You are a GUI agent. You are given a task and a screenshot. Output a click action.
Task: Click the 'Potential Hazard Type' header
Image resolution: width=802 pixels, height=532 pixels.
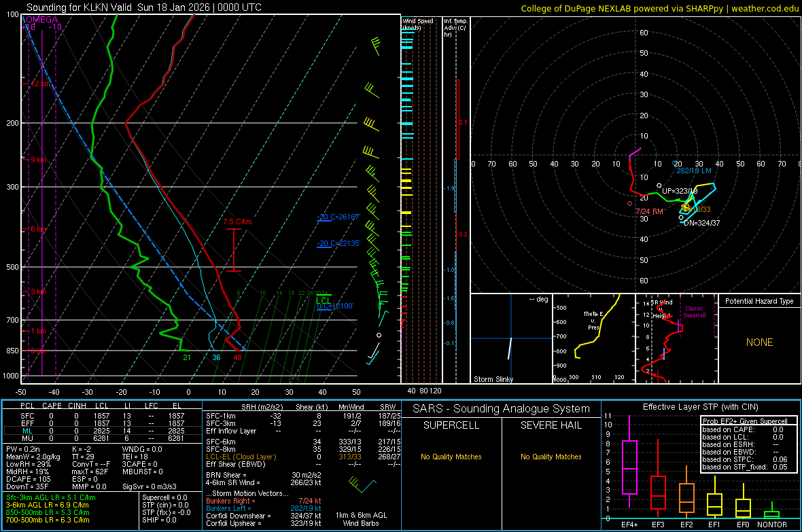point(759,301)
